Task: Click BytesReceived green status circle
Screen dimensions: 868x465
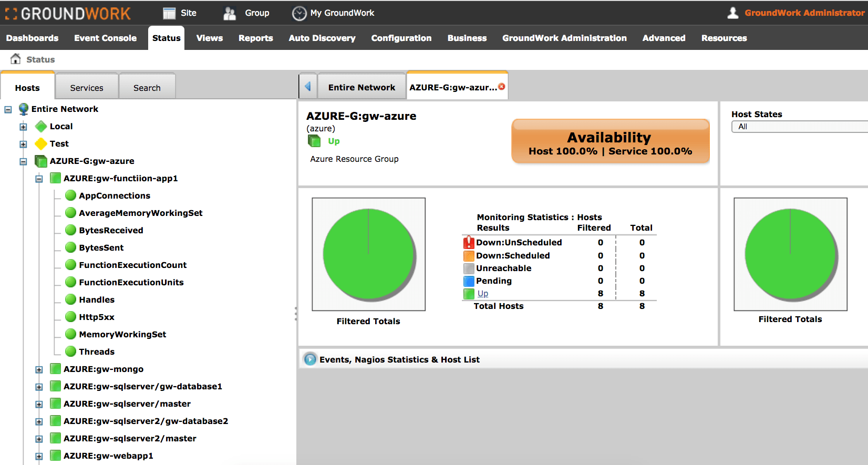Action: (x=70, y=230)
